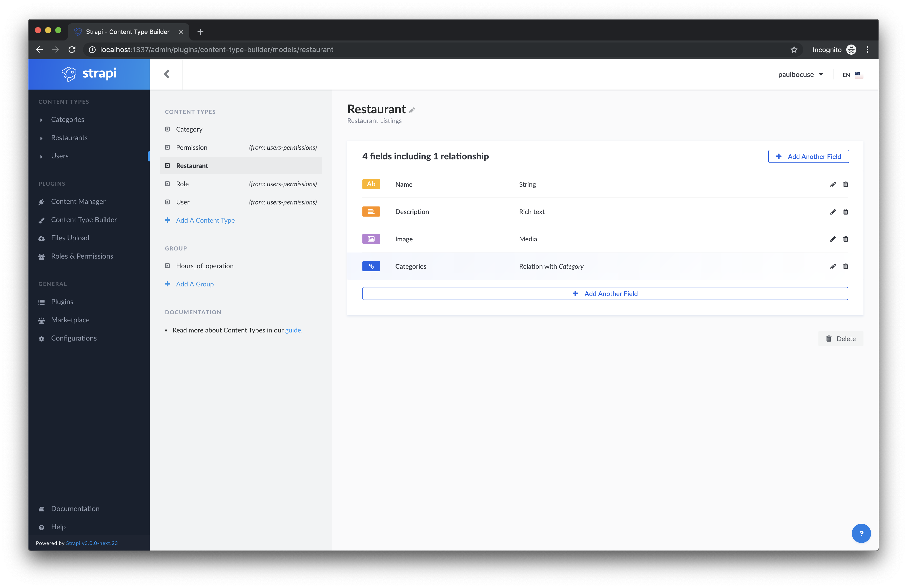
Task: Select the Hours_of_operation group
Action: tap(205, 266)
